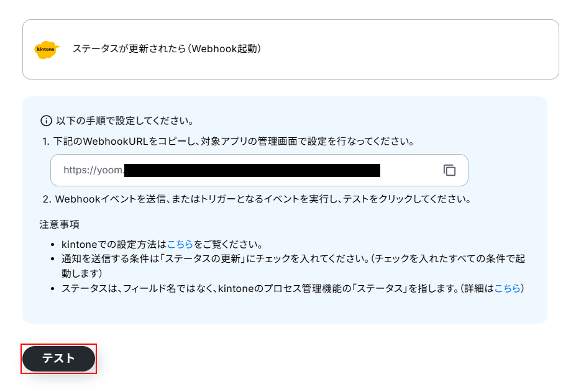576x392 pixels.
Task: Click empty space in the kintone trigger header card
Action: click(404, 49)
